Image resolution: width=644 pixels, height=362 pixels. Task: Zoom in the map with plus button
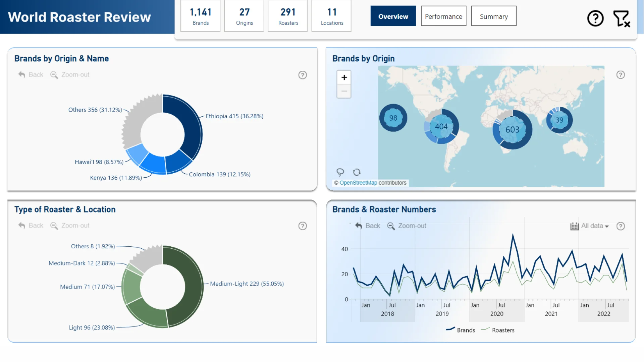point(344,77)
